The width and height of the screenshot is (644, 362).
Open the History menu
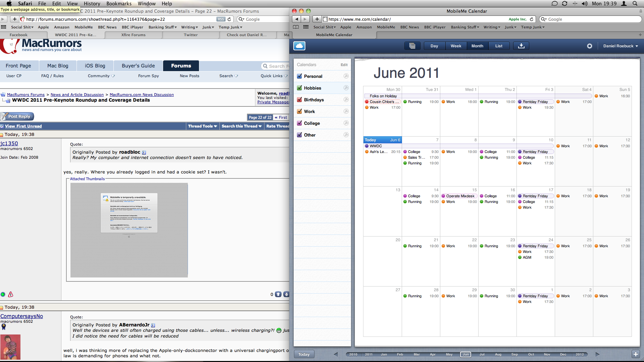(x=92, y=3)
